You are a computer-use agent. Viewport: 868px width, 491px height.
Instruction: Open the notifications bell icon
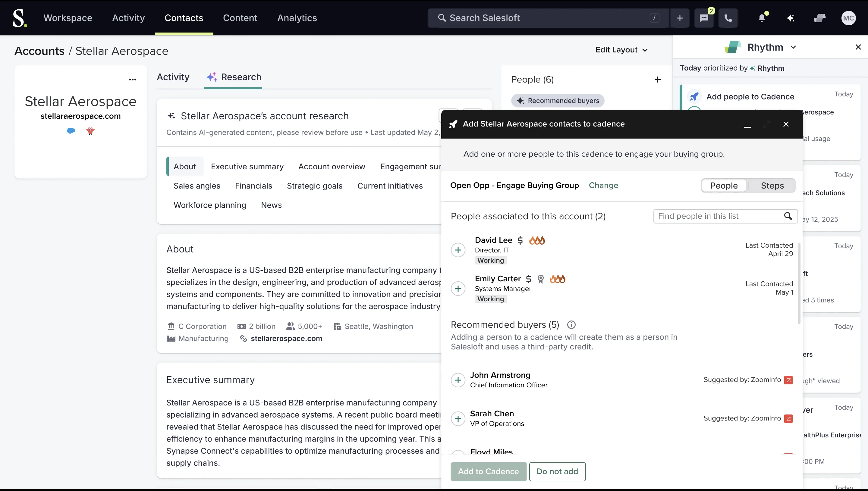[762, 18]
